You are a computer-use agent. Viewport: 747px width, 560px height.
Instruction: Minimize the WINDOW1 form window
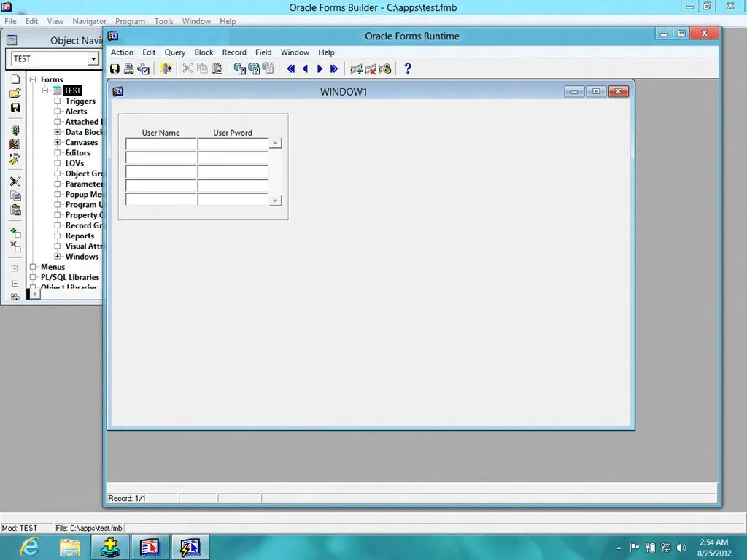574,91
